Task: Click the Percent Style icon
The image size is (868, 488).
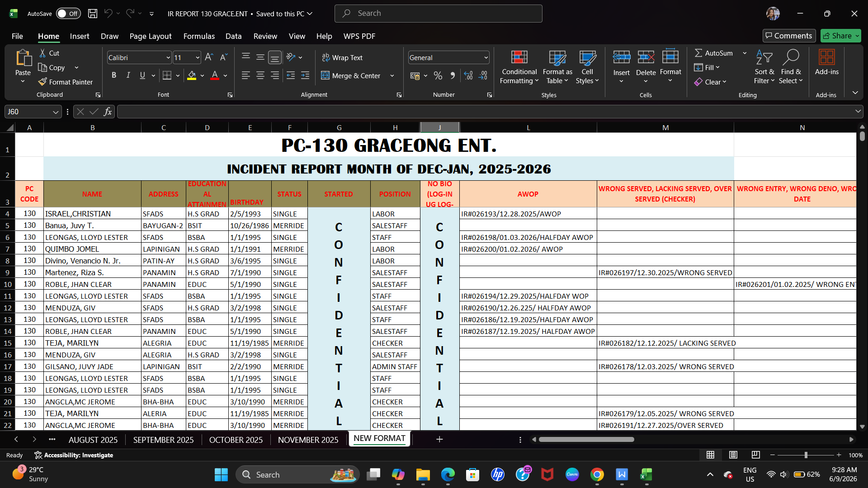Action: 438,75
